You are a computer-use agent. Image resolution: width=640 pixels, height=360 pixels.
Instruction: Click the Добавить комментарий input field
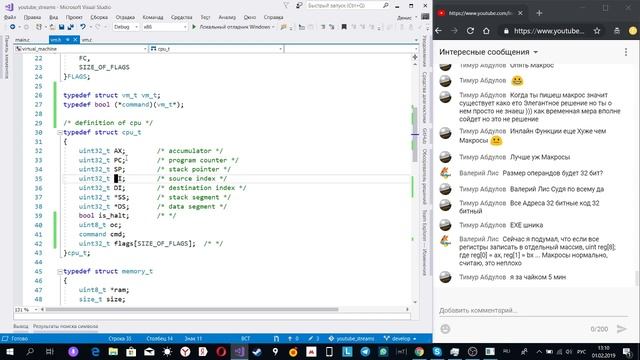coord(533,310)
